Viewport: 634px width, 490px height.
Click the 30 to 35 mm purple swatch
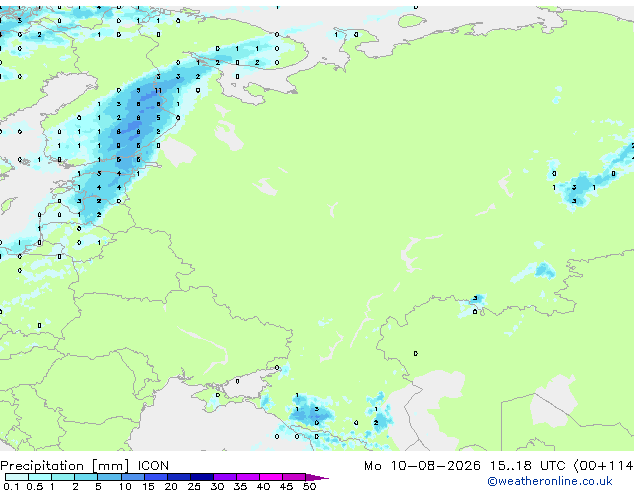(225, 477)
